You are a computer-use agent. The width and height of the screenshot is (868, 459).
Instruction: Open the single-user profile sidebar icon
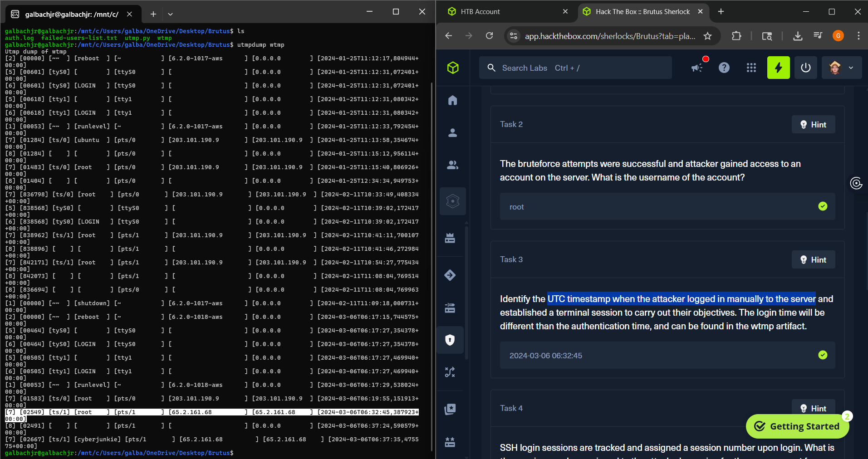(x=452, y=133)
